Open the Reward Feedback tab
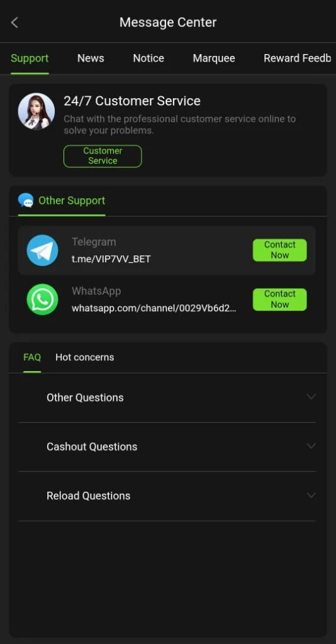Screen dimensions: 336x644 pos(298,58)
